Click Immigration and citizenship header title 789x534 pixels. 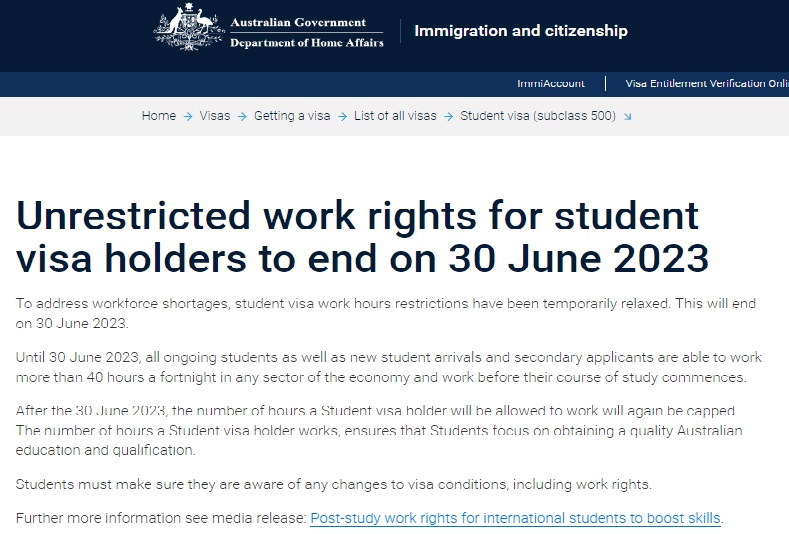click(x=521, y=31)
